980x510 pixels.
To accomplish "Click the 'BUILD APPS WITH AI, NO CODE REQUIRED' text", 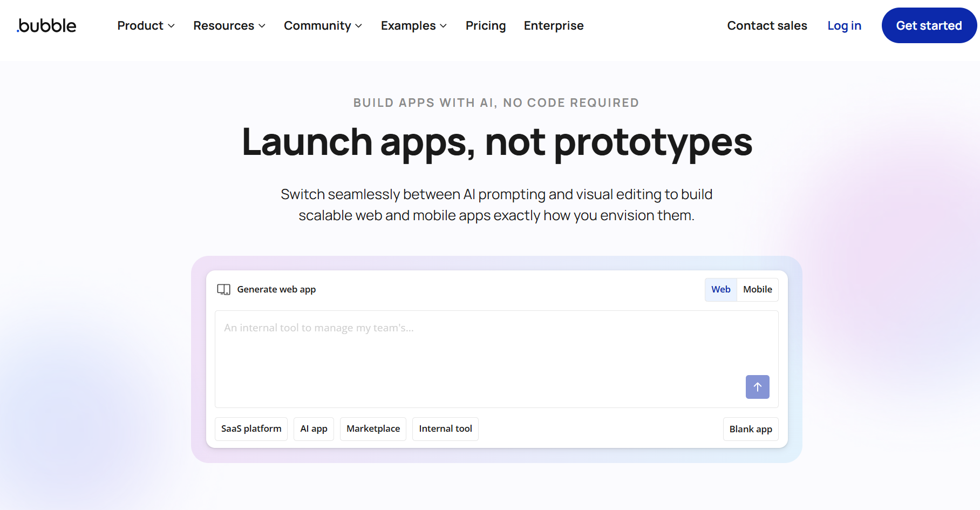I will click(496, 103).
